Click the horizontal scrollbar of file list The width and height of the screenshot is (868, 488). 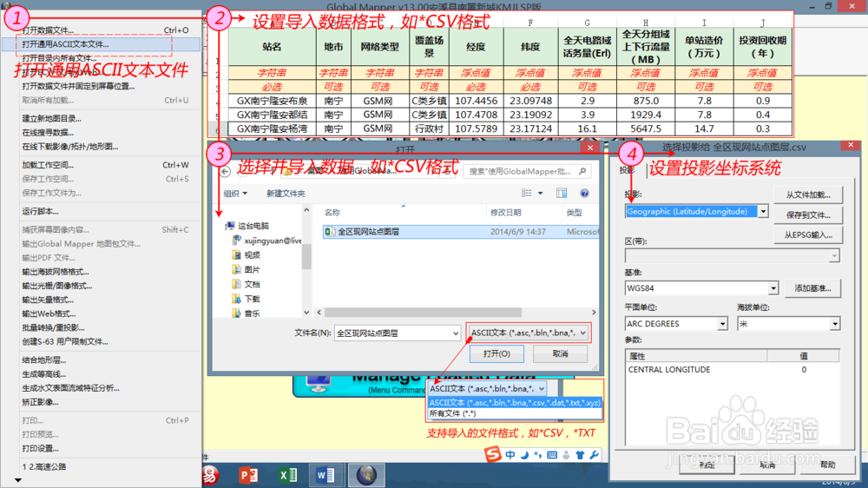pos(424,313)
